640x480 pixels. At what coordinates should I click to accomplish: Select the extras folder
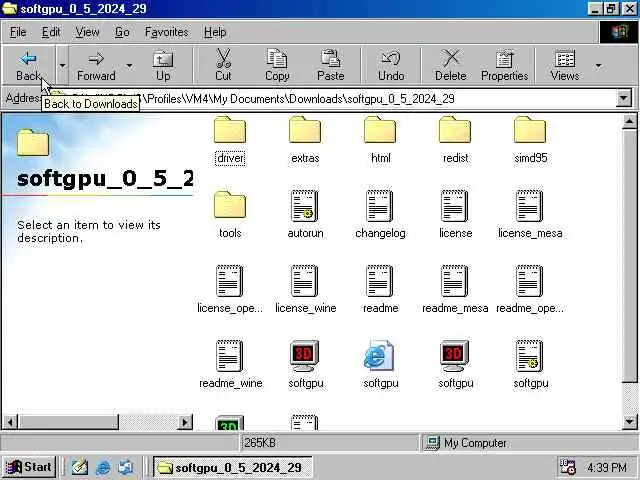pos(305,140)
